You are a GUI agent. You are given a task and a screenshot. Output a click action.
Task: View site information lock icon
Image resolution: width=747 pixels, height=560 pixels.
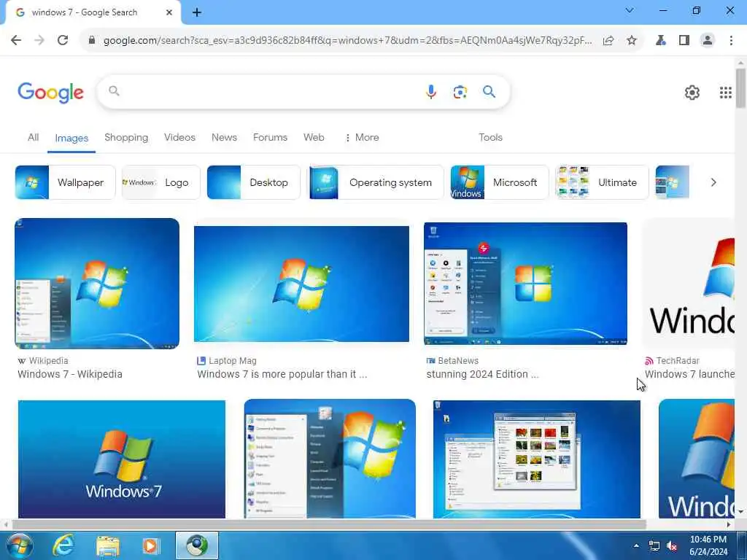coord(92,41)
